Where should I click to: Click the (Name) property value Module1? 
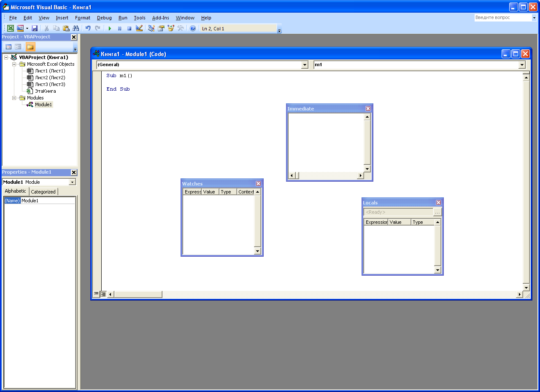click(x=48, y=201)
